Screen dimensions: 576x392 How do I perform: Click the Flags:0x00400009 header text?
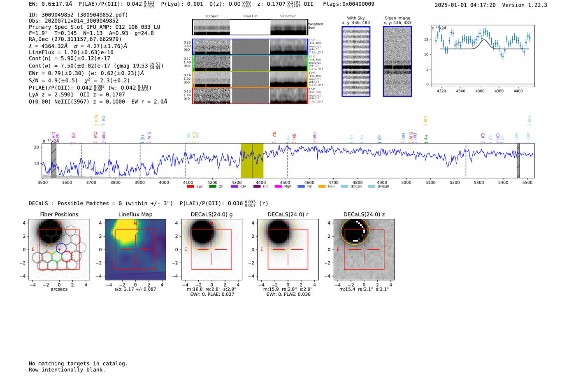[x=348, y=4]
